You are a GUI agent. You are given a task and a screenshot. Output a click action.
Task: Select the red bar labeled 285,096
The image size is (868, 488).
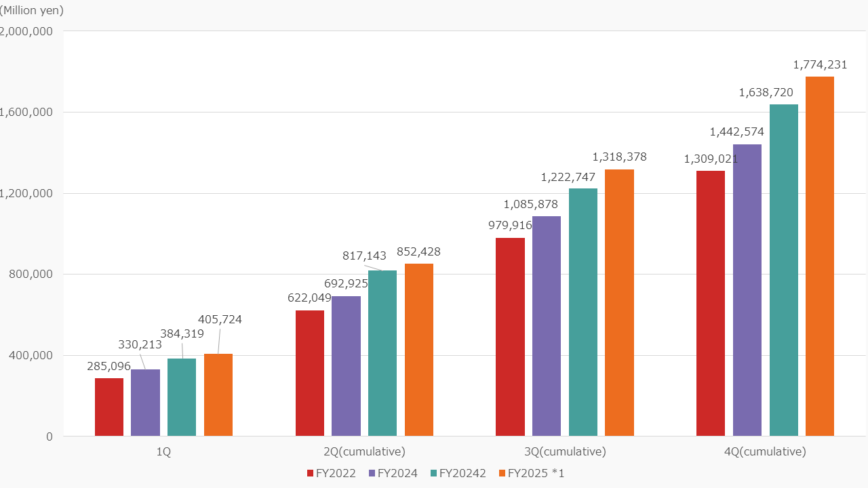(109, 407)
